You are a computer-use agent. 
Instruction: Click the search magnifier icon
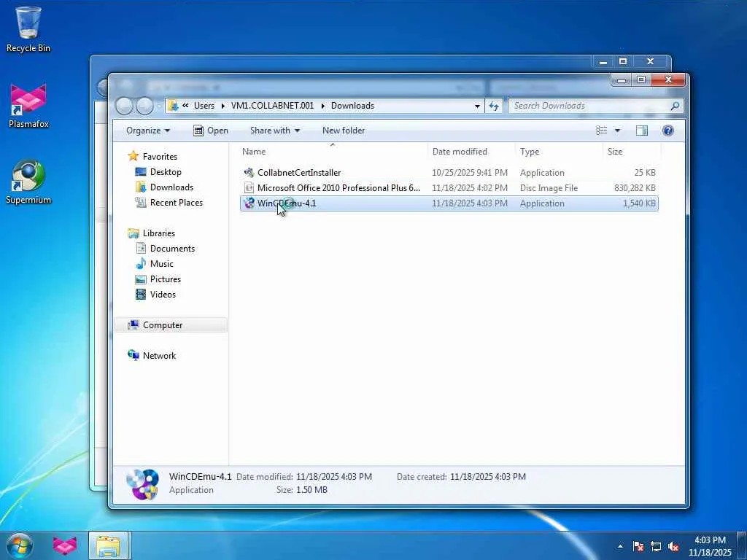(x=675, y=106)
